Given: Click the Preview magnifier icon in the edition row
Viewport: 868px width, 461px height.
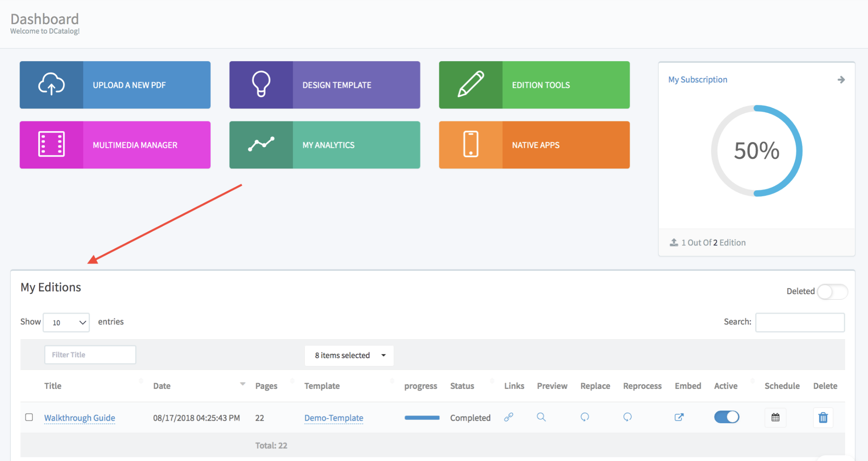Looking at the screenshot, I should click(x=541, y=417).
